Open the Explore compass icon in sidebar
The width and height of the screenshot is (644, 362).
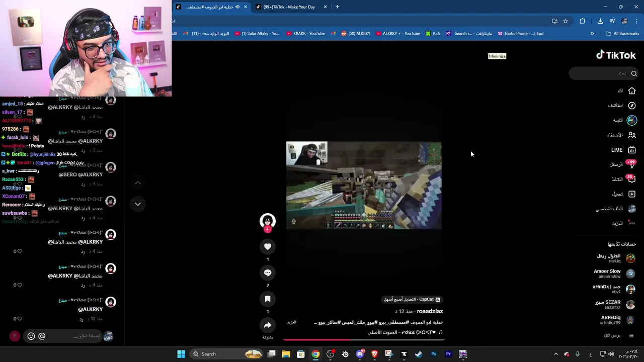[x=632, y=106]
